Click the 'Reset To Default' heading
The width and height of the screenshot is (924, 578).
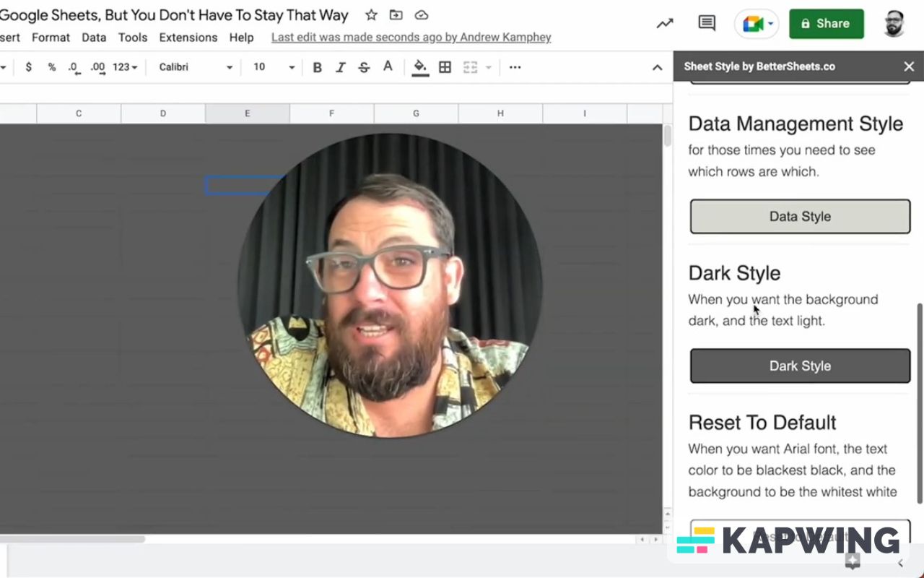point(762,423)
